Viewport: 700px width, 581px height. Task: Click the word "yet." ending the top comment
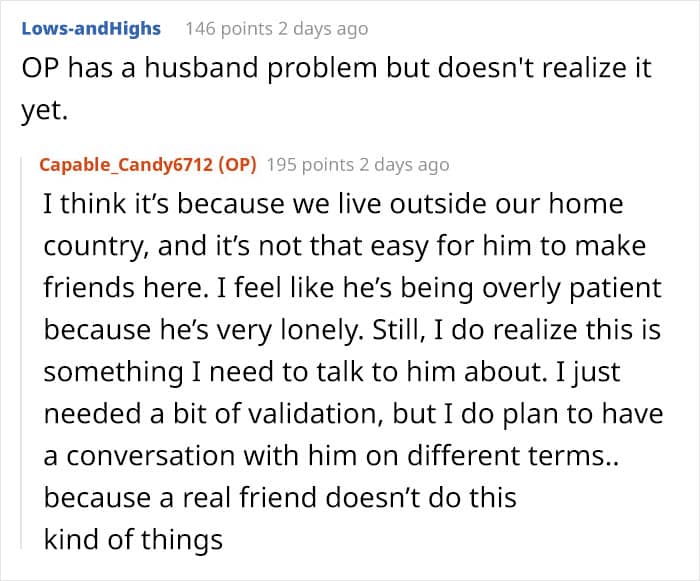point(43,112)
